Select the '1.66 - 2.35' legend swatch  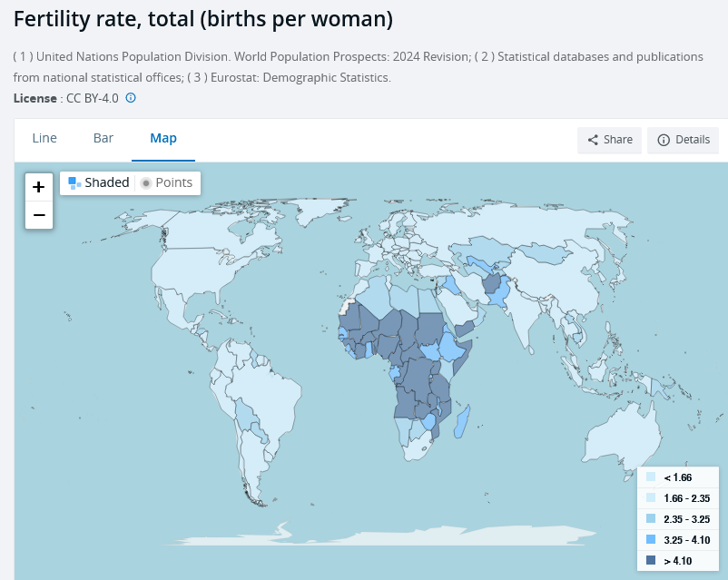651,497
